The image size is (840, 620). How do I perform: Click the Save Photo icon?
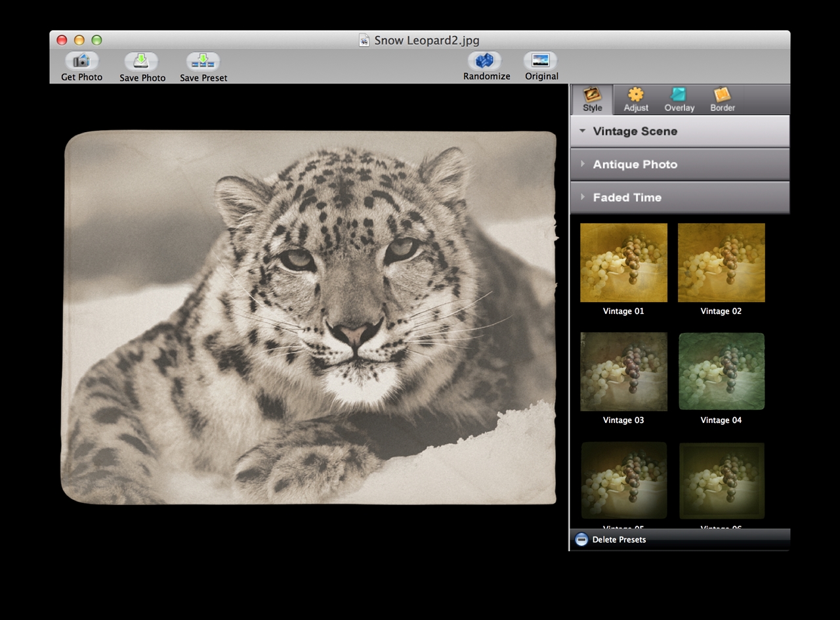click(x=142, y=61)
